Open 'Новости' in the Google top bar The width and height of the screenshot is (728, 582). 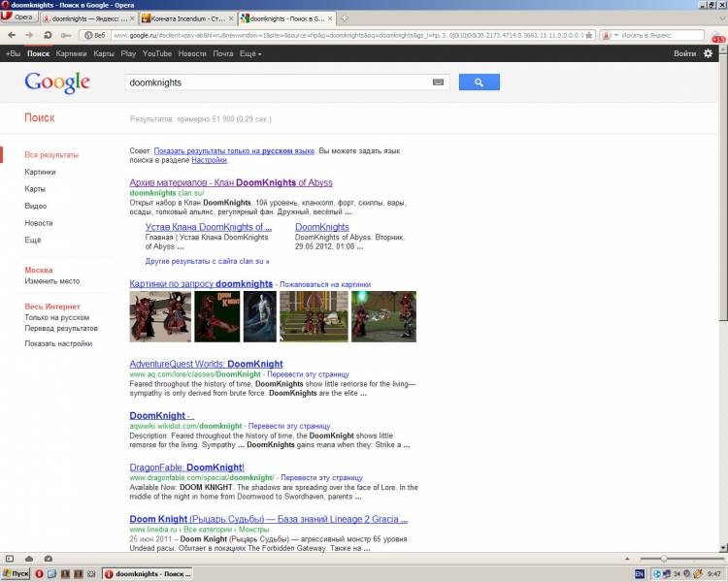192,54
